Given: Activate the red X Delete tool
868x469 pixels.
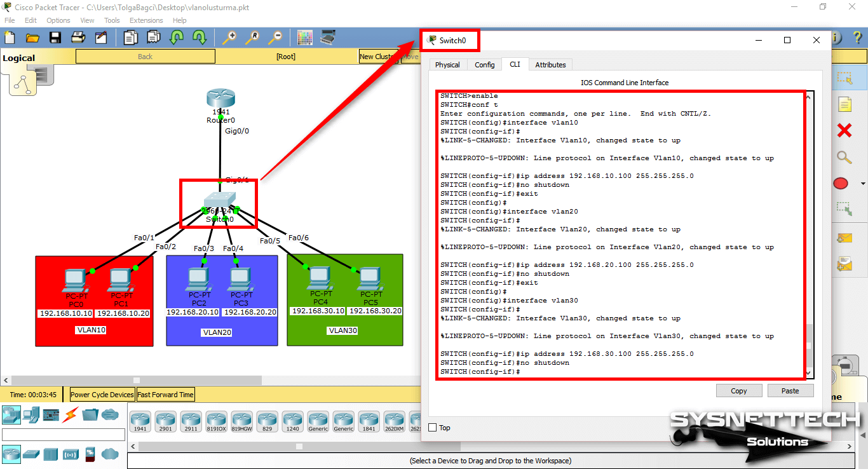Looking at the screenshot, I should pos(844,130).
